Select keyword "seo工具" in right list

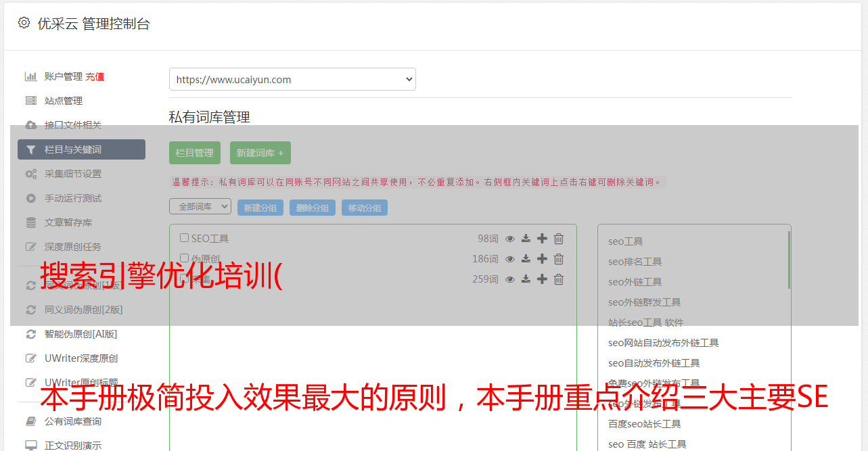[x=626, y=241]
